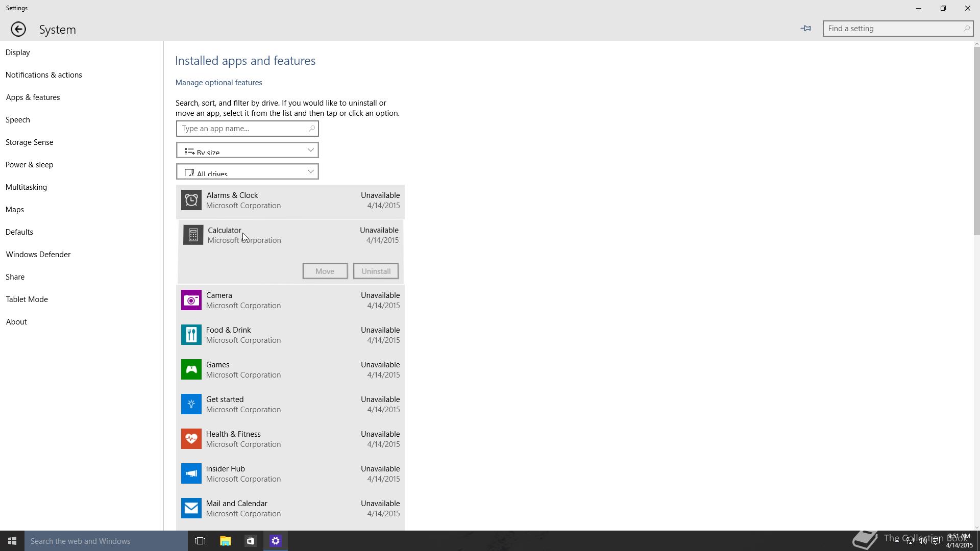This screenshot has width=980, height=551.
Task: Select the Insider Hub entry name
Action: click(x=226, y=469)
